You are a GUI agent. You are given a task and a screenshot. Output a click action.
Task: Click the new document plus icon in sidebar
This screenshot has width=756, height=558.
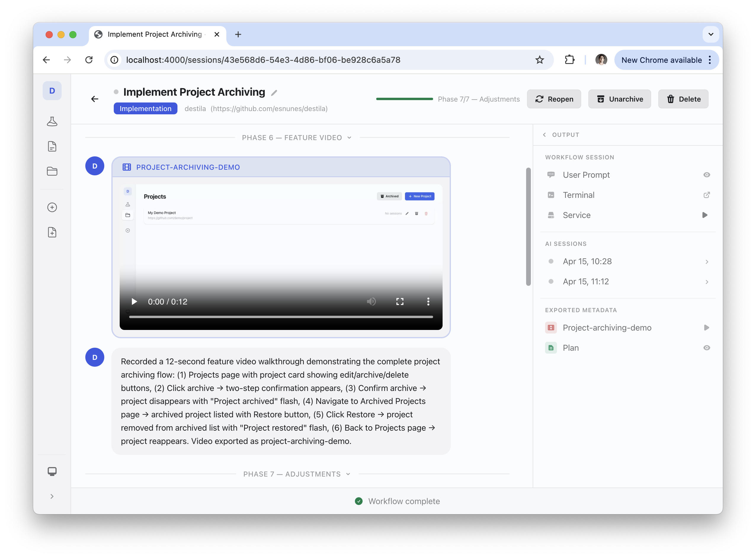pyautogui.click(x=52, y=232)
